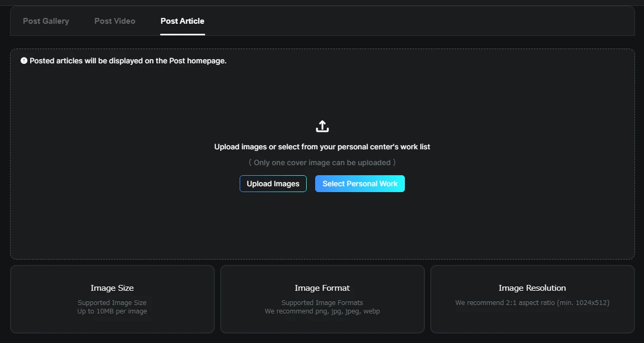
Task: Click the Image Size card heading
Action: 112,288
